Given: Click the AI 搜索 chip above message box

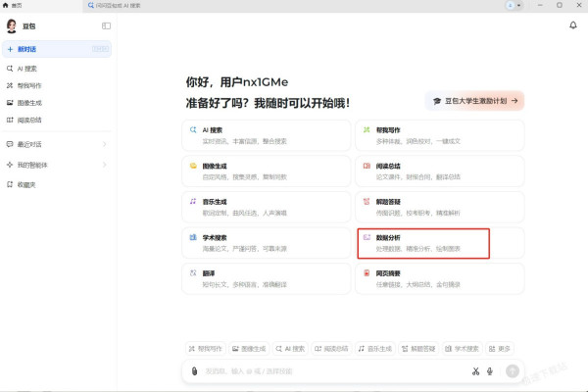Looking at the screenshot, I should point(291,349).
